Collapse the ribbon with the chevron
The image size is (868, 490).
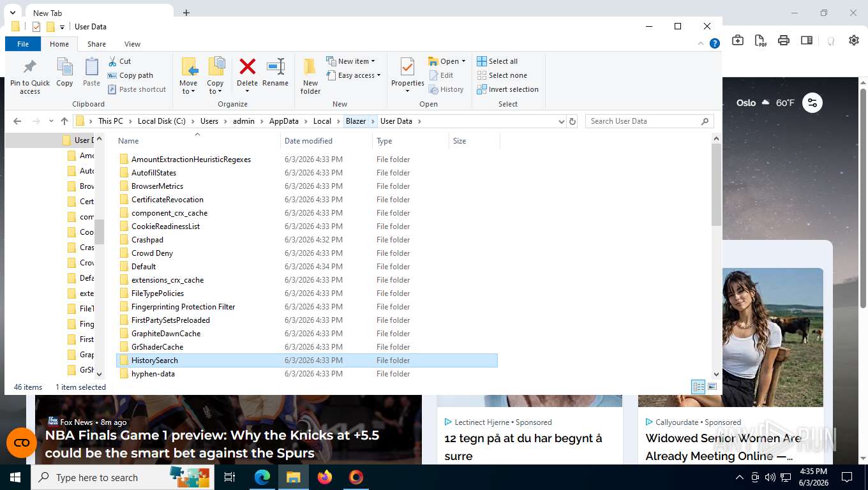point(701,43)
